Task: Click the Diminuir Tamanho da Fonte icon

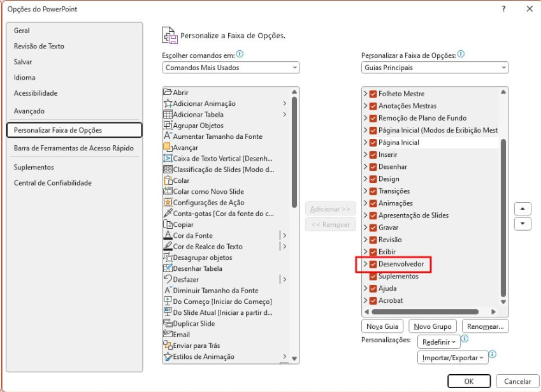Action: coord(168,290)
